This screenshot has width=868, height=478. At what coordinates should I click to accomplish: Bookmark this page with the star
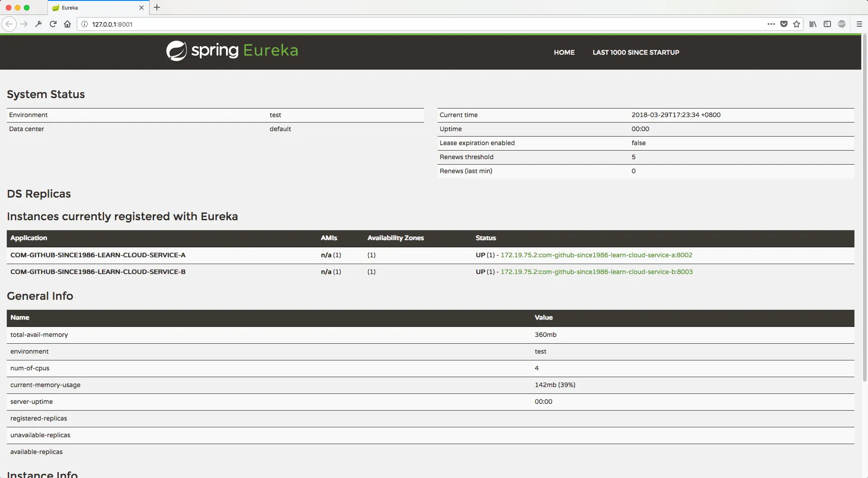tap(797, 24)
